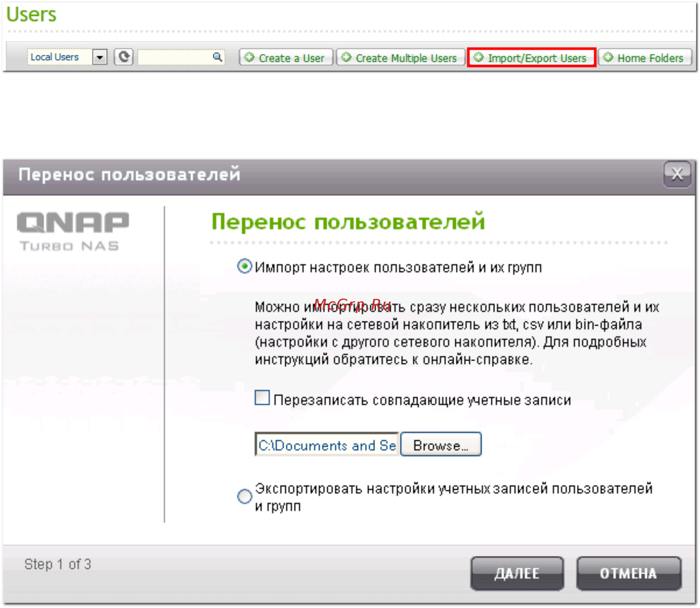The width and height of the screenshot is (700, 608).
Task: Select Импорт настроек пользователей radio option
Action: (x=245, y=266)
